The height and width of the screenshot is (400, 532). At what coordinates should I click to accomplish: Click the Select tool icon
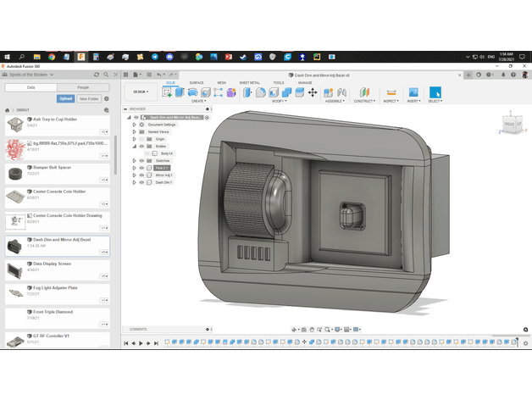pos(435,92)
